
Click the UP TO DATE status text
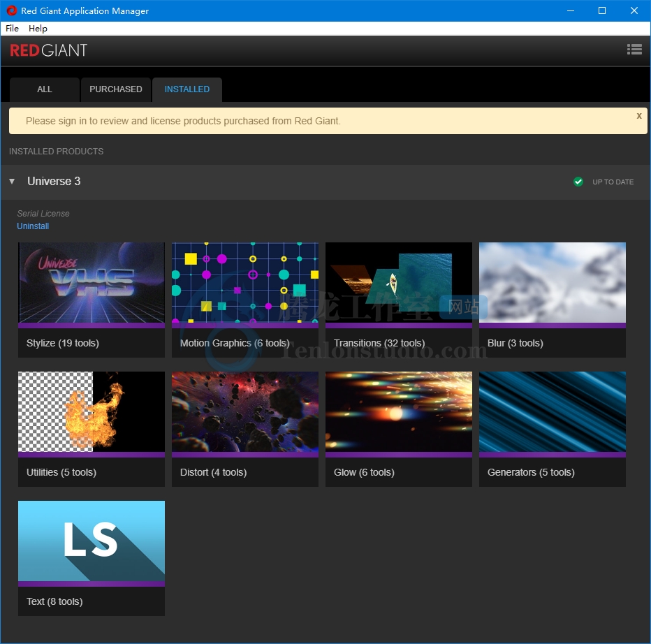(613, 182)
